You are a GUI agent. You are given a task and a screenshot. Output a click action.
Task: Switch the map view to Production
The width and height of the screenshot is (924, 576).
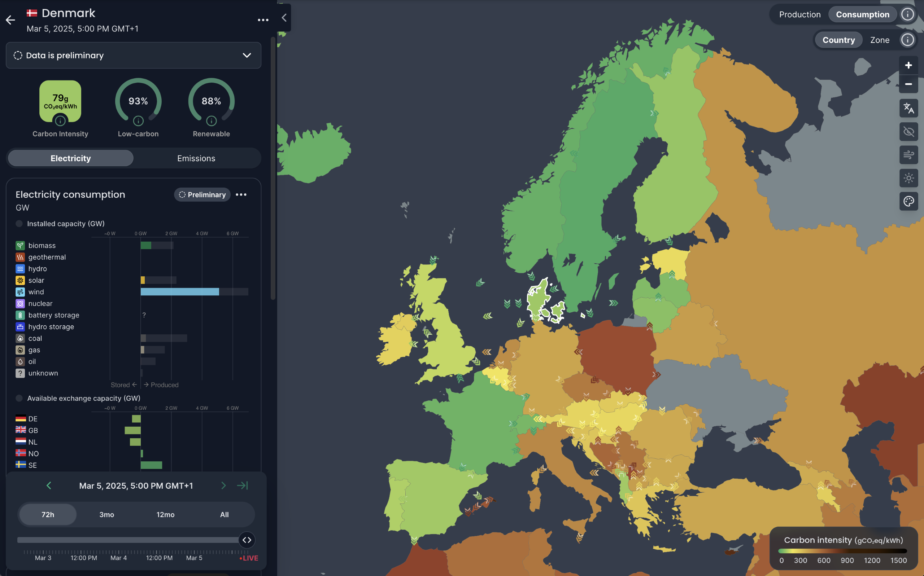pos(799,14)
